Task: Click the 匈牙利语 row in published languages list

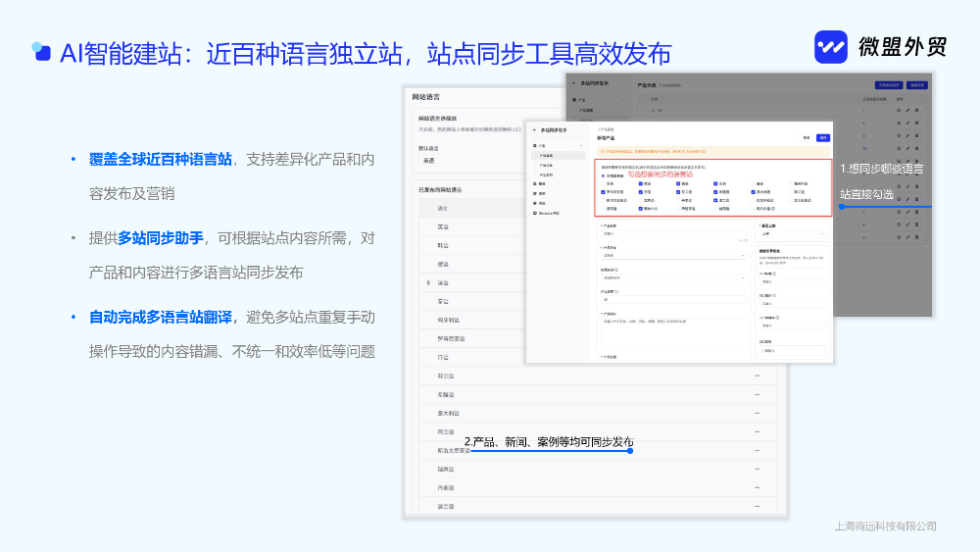Action: (x=473, y=320)
